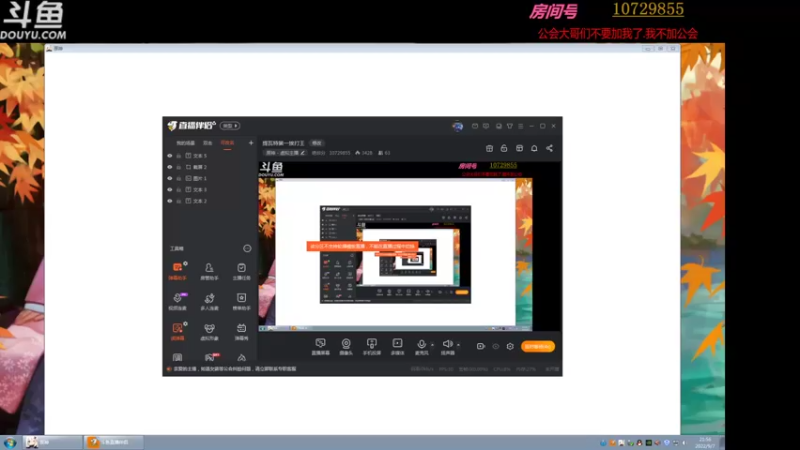This screenshot has height=450, width=800.
Task: Click the share icon in stream header
Action: pos(549,148)
